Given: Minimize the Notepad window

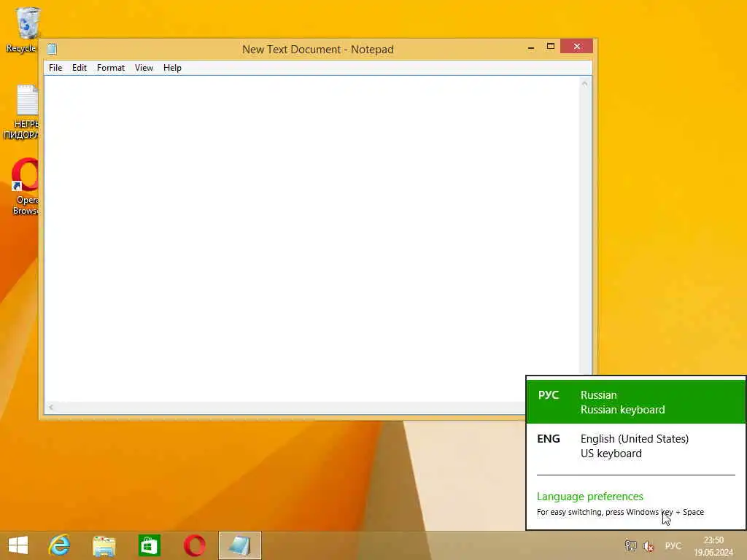Looking at the screenshot, I should click(x=531, y=47).
